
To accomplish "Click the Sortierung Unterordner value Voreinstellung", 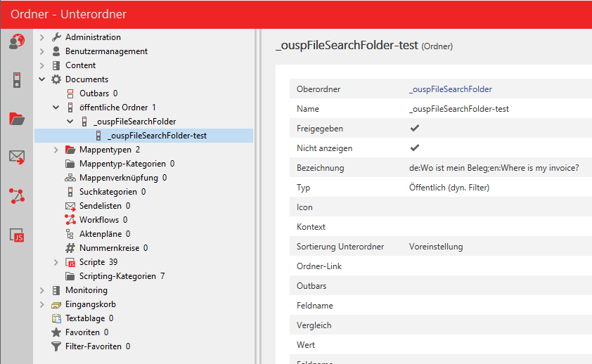I will (x=436, y=247).
